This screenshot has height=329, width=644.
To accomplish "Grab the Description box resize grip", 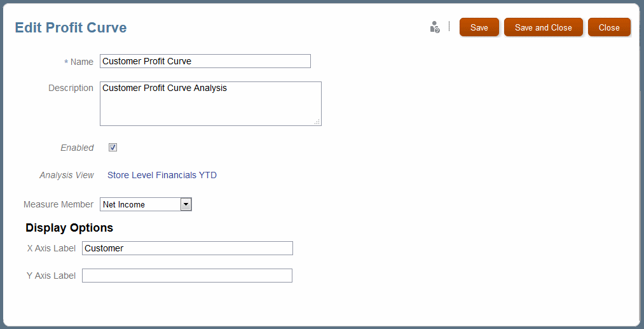I will tap(317, 122).
